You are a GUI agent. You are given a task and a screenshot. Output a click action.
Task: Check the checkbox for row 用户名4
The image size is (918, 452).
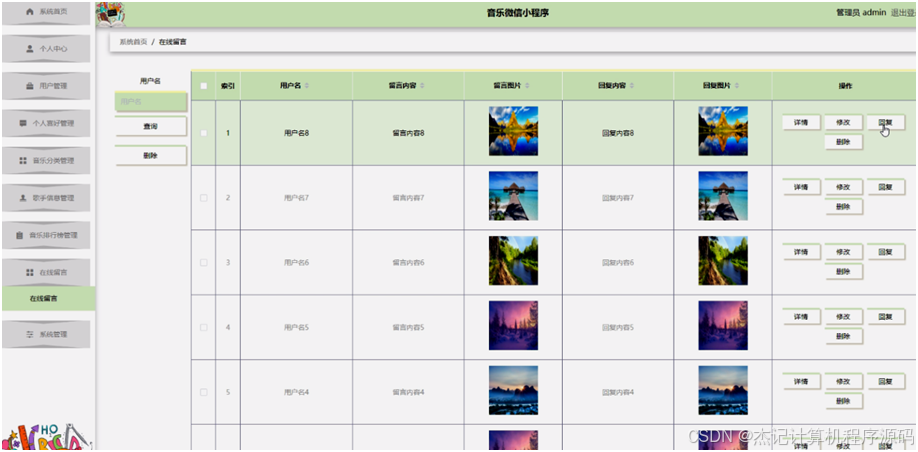(x=204, y=392)
